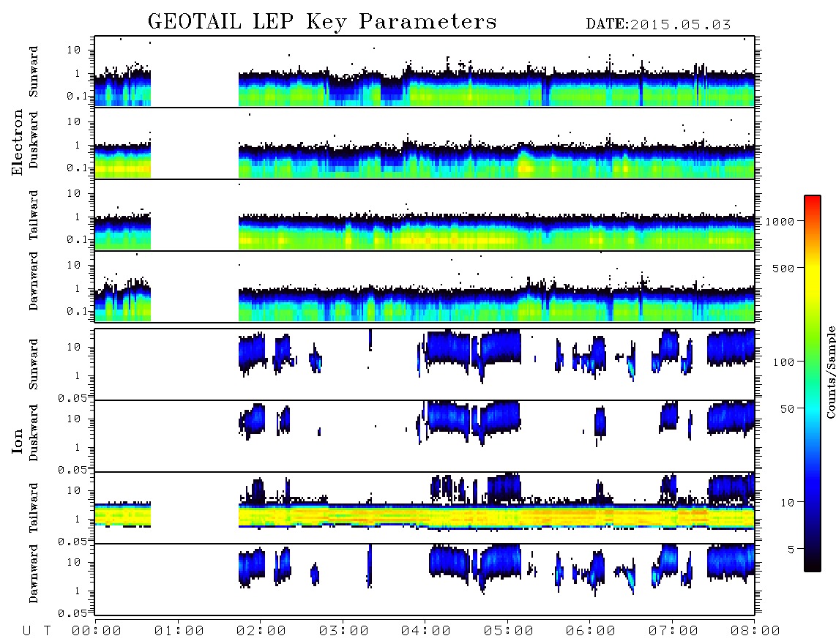Open the Ion Sunward spectrogram panel

(425, 364)
